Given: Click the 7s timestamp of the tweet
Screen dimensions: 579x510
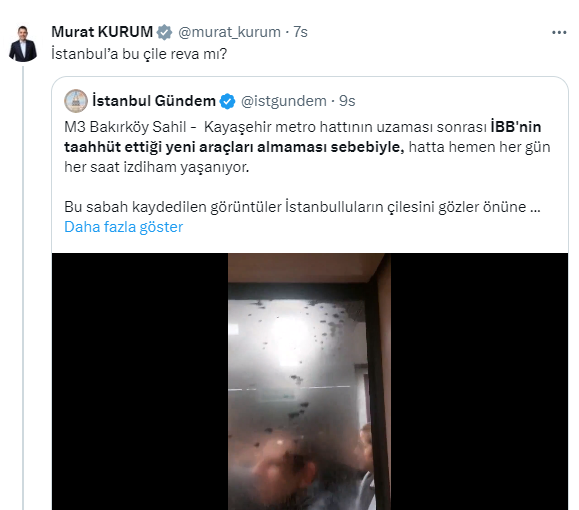Looking at the screenshot, I should 300,32.
